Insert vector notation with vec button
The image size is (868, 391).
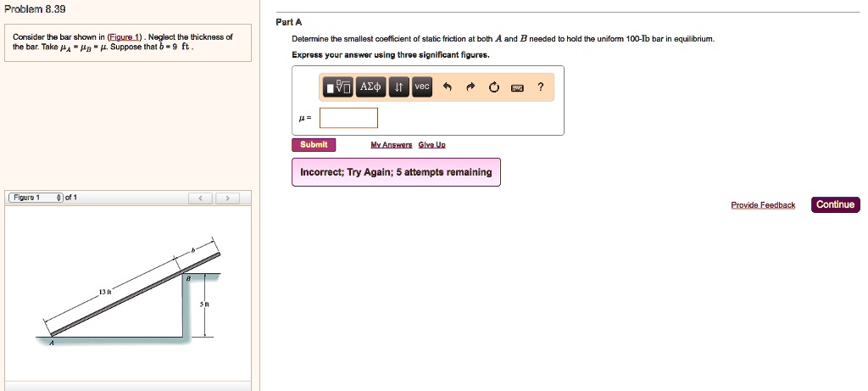tap(422, 87)
